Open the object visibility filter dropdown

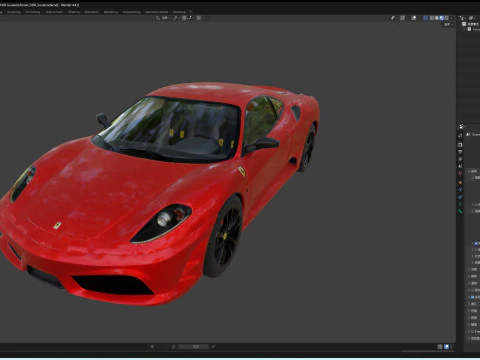pyautogui.click(x=394, y=18)
